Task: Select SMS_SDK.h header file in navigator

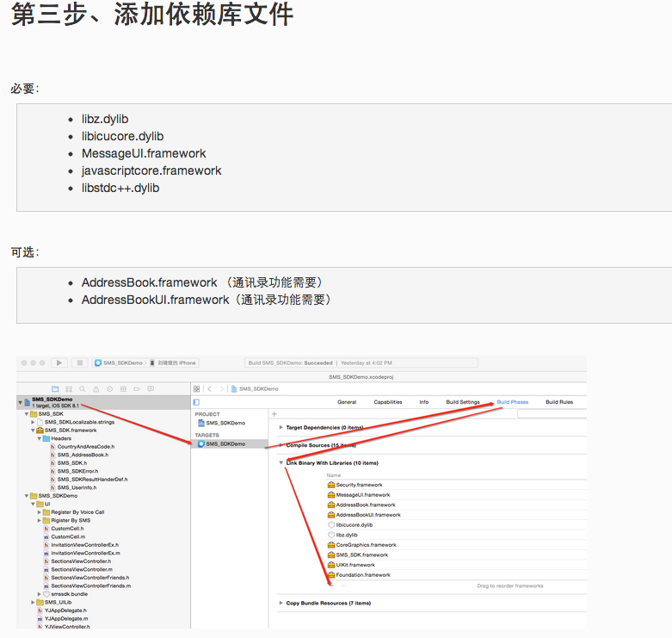Action: (x=72, y=463)
